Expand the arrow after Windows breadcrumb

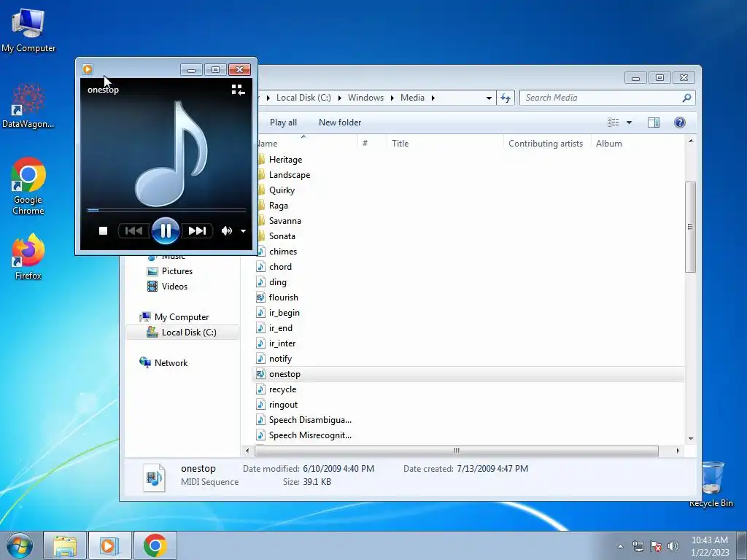point(392,98)
